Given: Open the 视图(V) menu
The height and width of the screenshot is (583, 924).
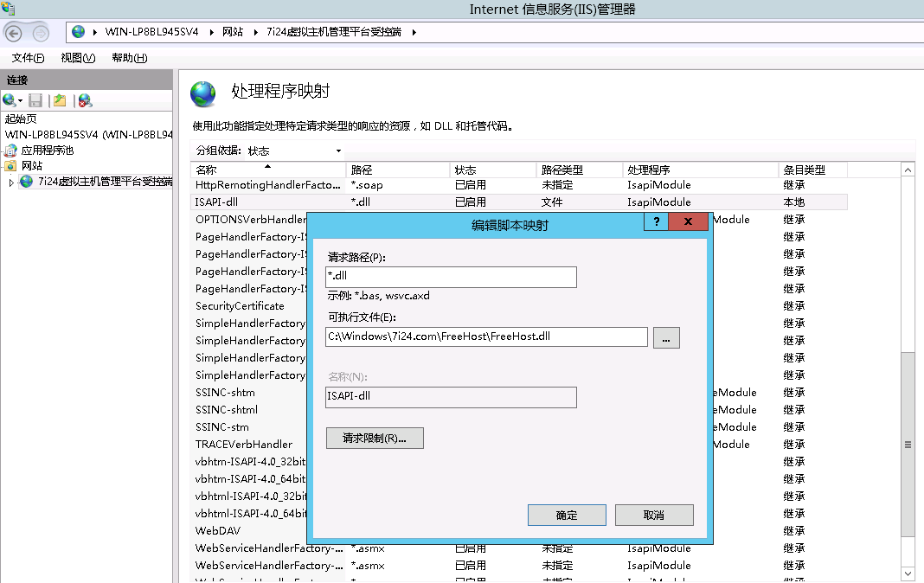Looking at the screenshot, I should [78, 58].
